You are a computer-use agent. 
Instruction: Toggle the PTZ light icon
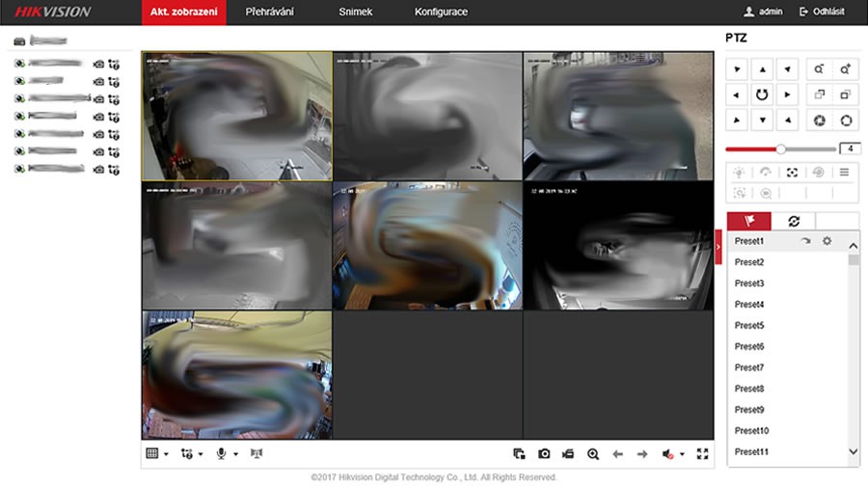pyautogui.click(x=739, y=172)
